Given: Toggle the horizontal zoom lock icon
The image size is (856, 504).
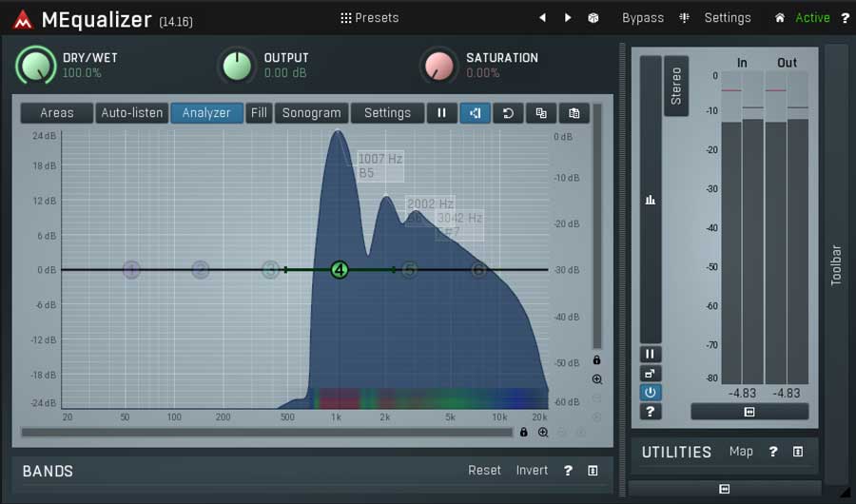Looking at the screenshot, I should tap(523, 433).
